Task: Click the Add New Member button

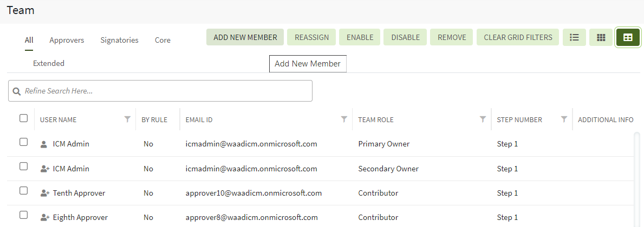Action: point(245,37)
